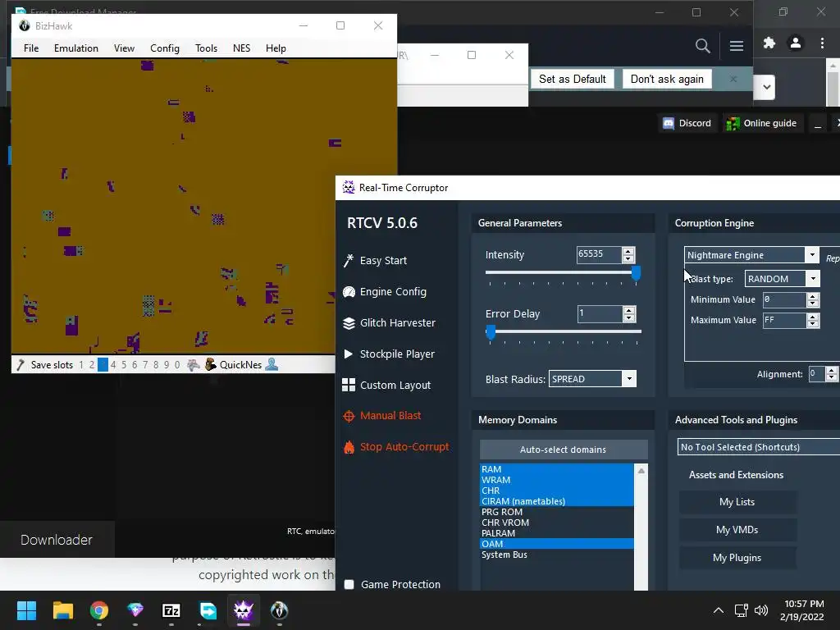
Task: Open the hamburger menu icon in browser
Action: [737, 46]
